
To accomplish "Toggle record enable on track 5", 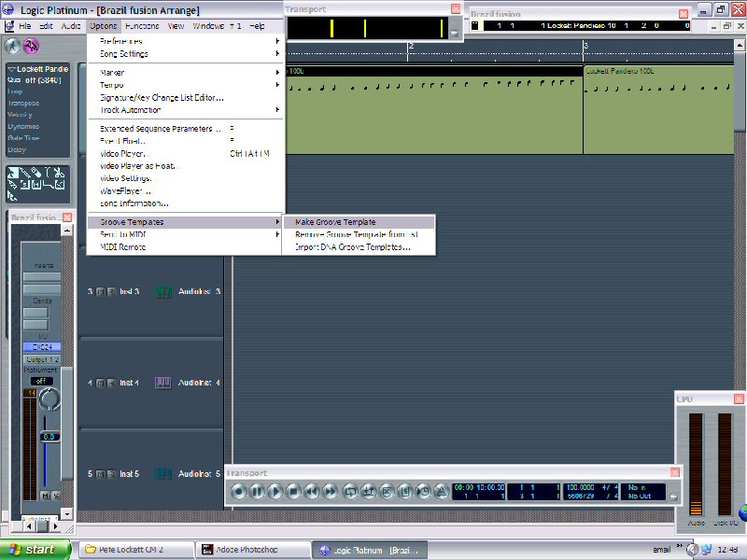I will 110,474.
